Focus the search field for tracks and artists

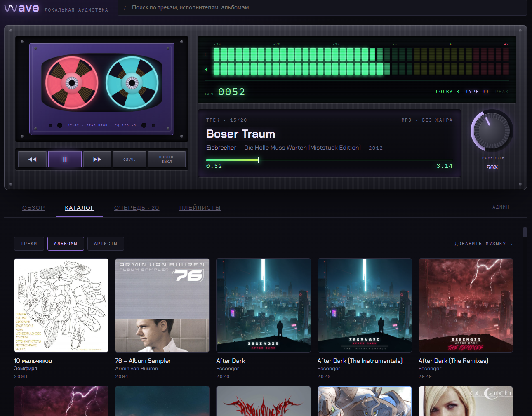322,8
